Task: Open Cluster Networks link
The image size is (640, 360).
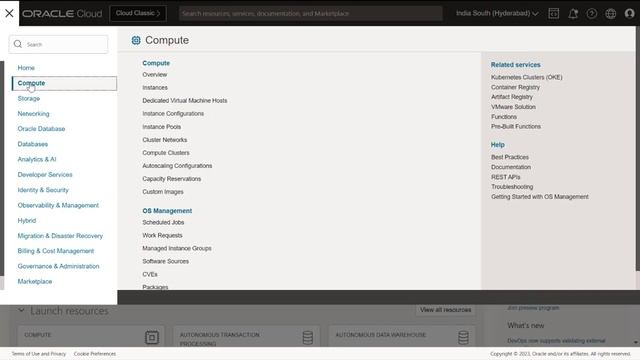Action: (164, 140)
